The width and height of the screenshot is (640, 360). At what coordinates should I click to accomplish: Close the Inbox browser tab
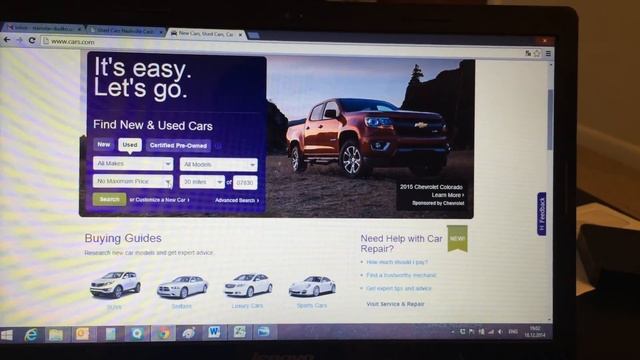pos(79,29)
